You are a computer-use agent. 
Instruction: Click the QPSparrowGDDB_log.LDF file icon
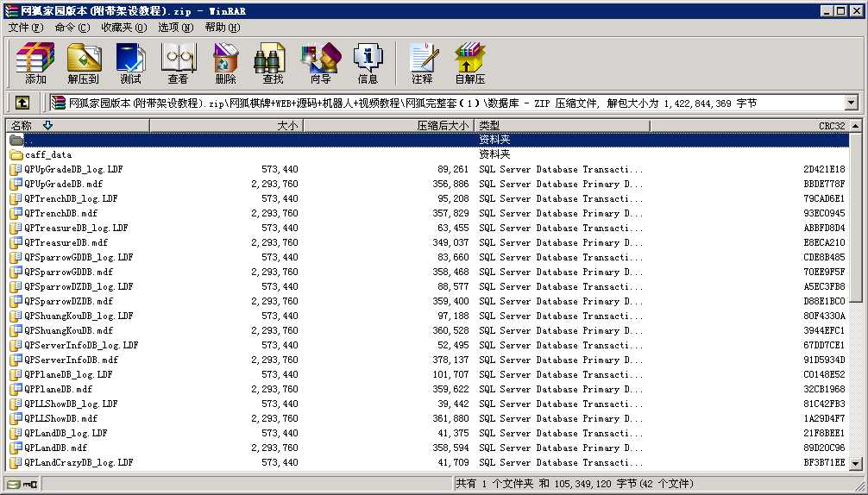(x=16, y=257)
